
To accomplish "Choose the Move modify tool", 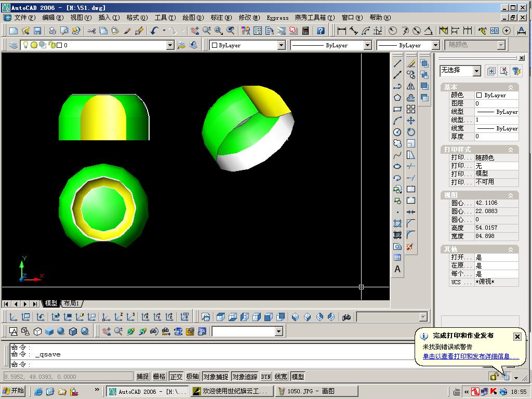I will pos(411,121).
